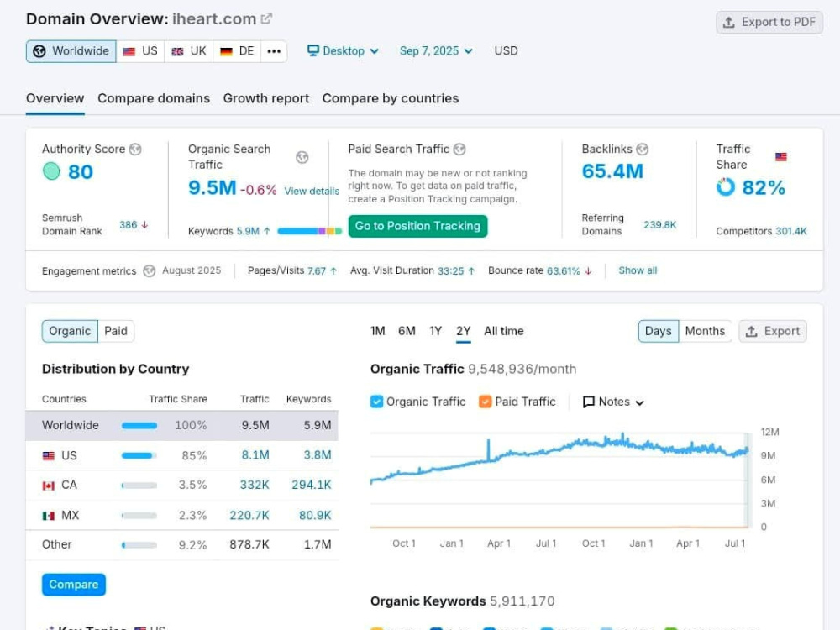Click the green Authority Score circle
The width and height of the screenshot is (840, 630).
coord(51,171)
